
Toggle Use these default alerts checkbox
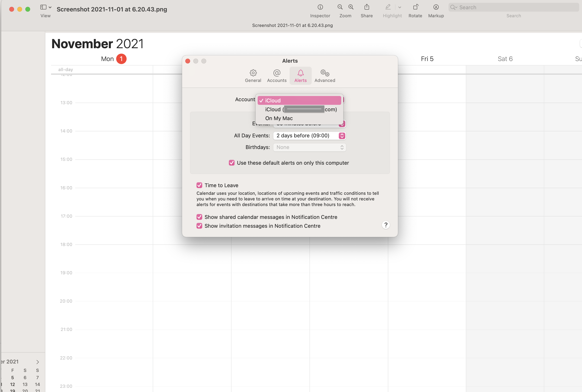[232, 163]
